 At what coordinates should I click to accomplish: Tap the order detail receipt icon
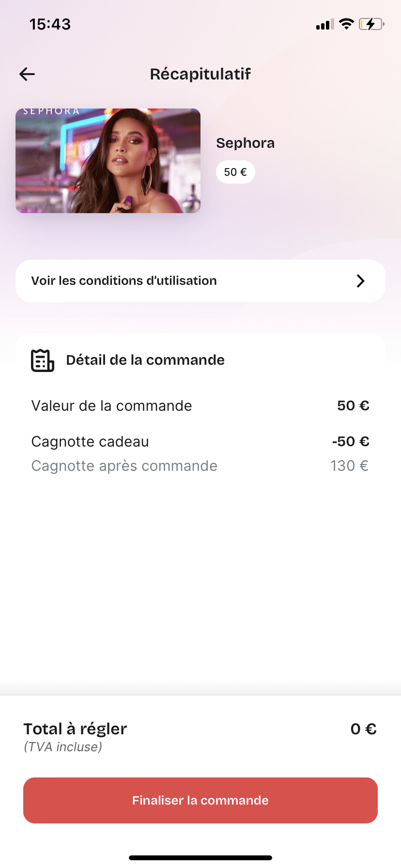(43, 360)
